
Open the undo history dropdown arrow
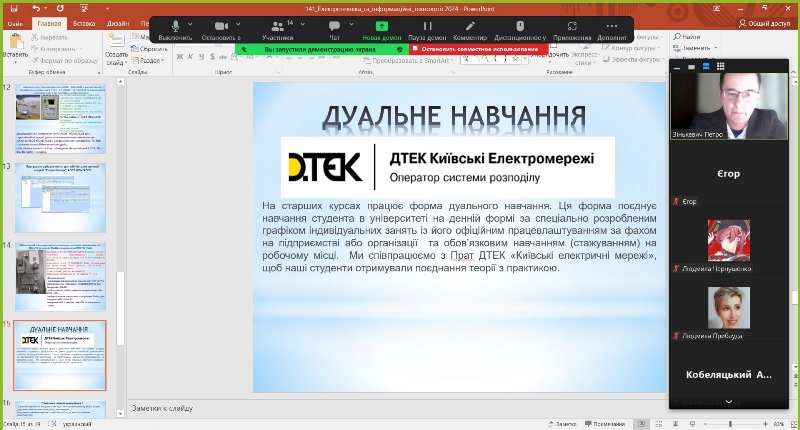pos(45,9)
